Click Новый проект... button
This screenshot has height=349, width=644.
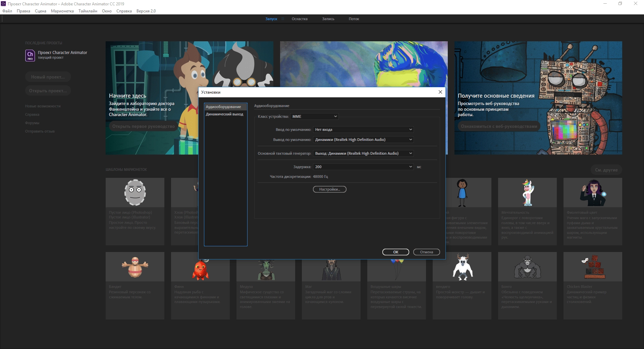(48, 77)
